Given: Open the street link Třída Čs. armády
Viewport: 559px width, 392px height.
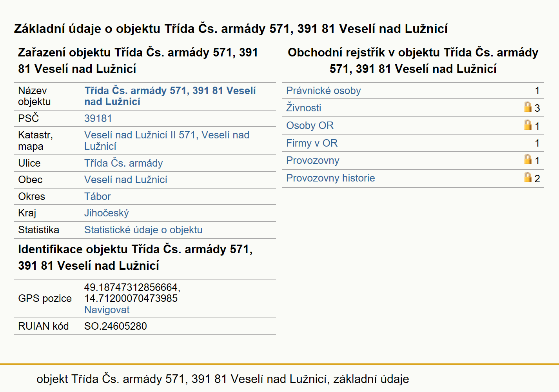Looking at the screenshot, I should coord(123,163).
